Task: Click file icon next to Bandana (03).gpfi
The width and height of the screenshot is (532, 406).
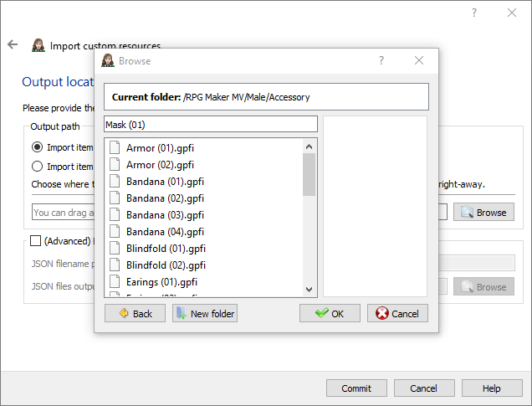Action: [115, 214]
